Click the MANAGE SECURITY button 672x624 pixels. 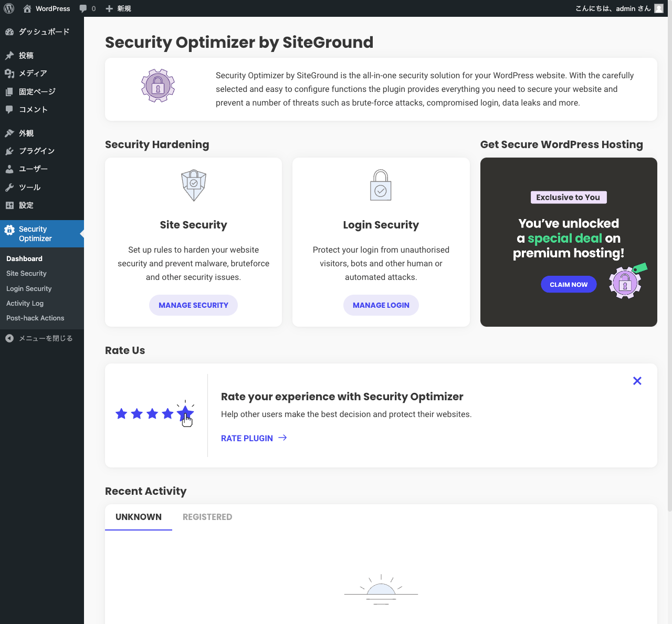coord(193,305)
